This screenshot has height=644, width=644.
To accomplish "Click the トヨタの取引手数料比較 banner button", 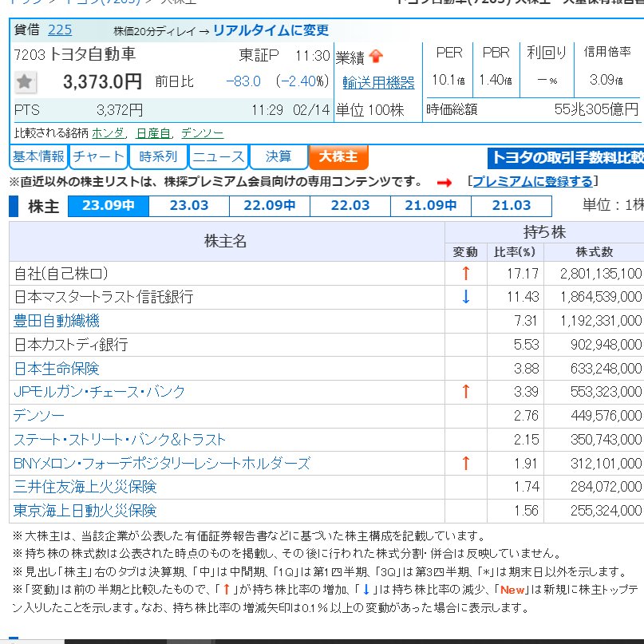I will click(x=566, y=158).
